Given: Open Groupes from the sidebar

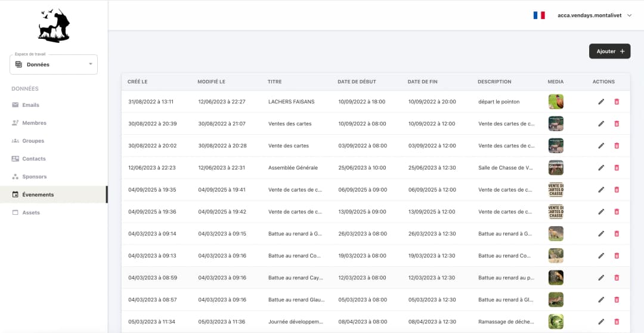Looking at the screenshot, I should point(33,141).
